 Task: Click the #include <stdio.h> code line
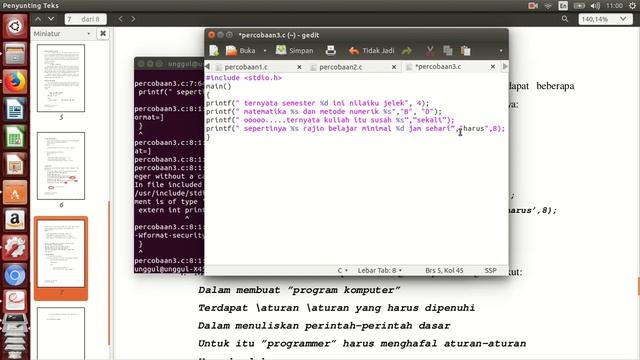click(244, 78)
